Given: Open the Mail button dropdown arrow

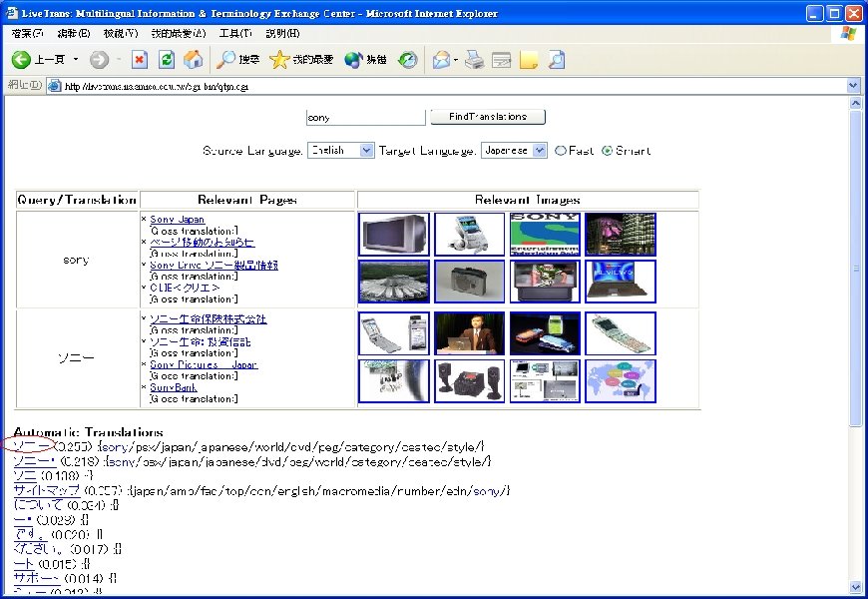Looking at the screenshot, I should (456, 59).
